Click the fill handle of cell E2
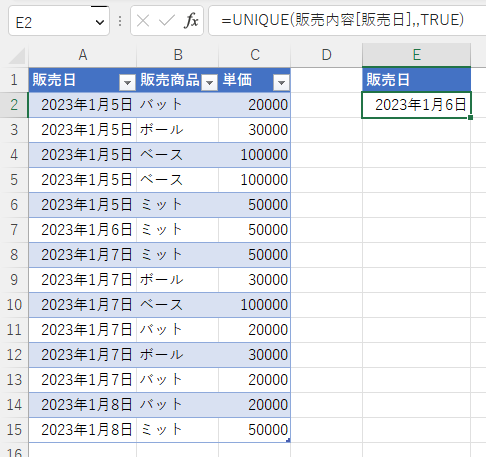 470,117
